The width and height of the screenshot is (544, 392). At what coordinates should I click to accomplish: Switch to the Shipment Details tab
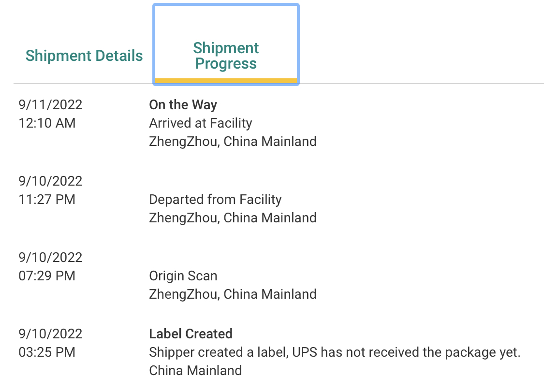point(84,56)
